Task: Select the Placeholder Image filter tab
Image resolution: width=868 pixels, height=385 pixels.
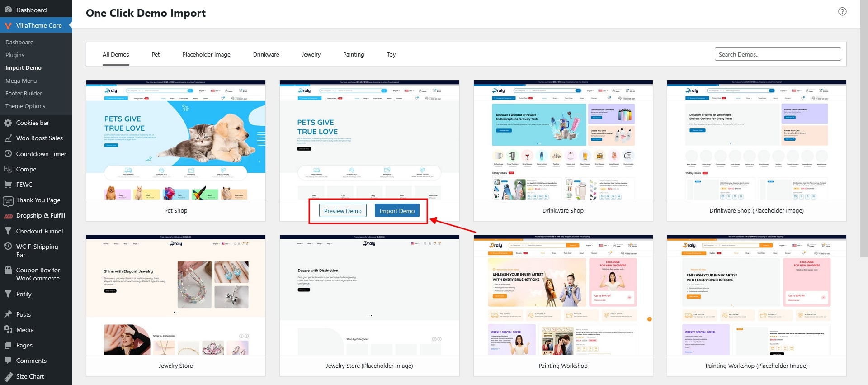Action: pos(206,54)
